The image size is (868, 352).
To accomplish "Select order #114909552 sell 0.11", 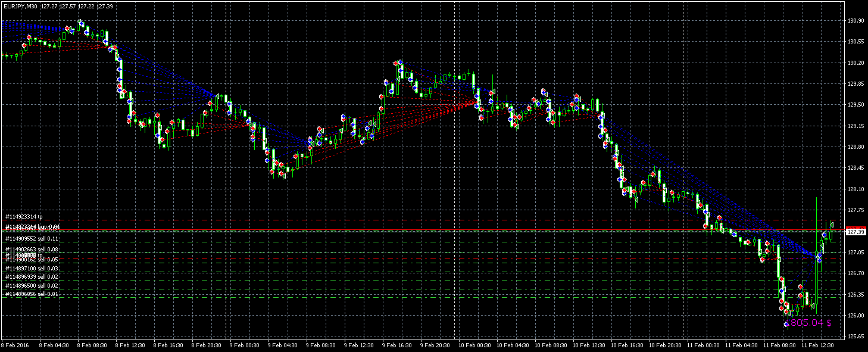I will [32, 238].
